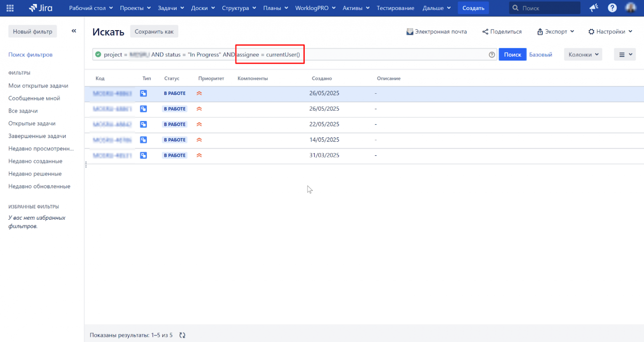
Task: Open the app switcher grid icon
Action: [10, 8]
